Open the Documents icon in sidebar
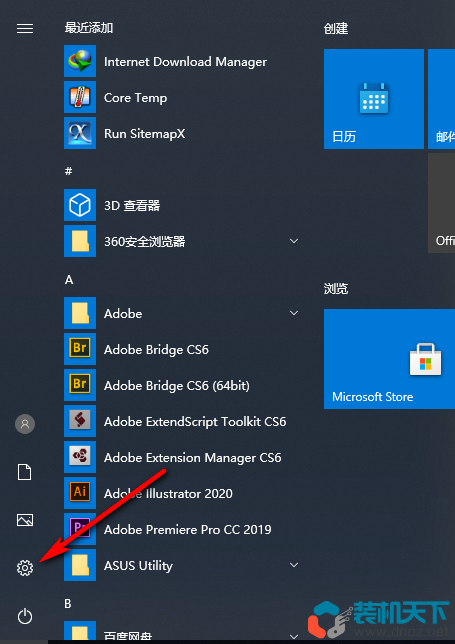The height and width of the screenshot is (644, 455). click(24, 472)
